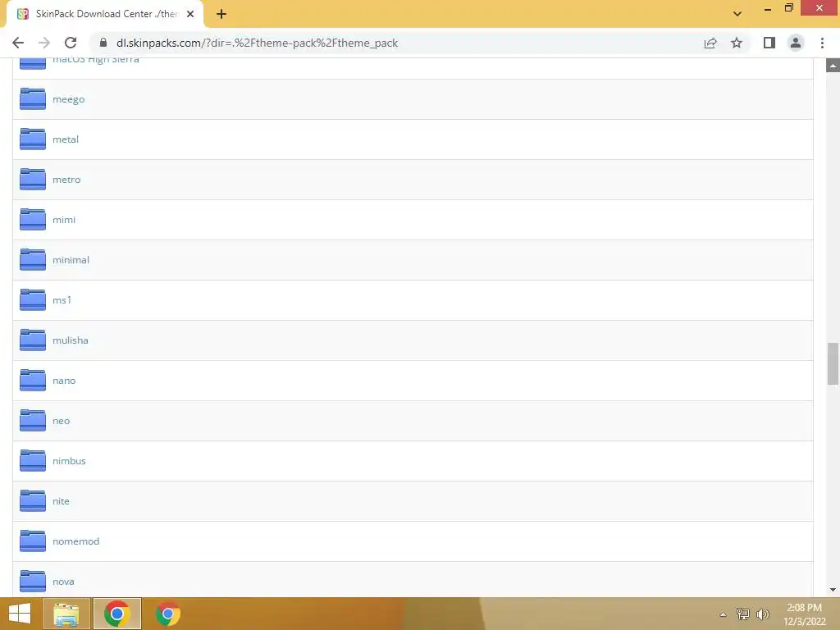
Task: Click the scrollbar up arrow
Action: pos(833,66)
